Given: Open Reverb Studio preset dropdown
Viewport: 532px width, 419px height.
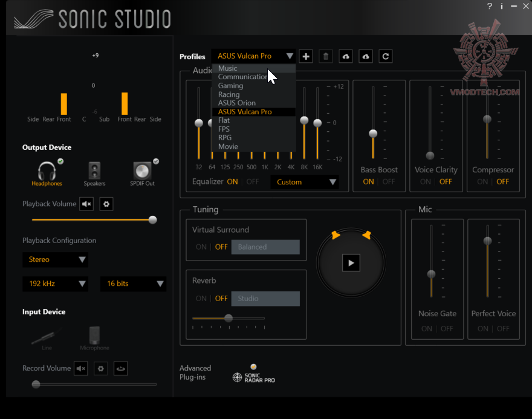Looking at the screenshot, I should pyautogui.click(x=265, y=299).
